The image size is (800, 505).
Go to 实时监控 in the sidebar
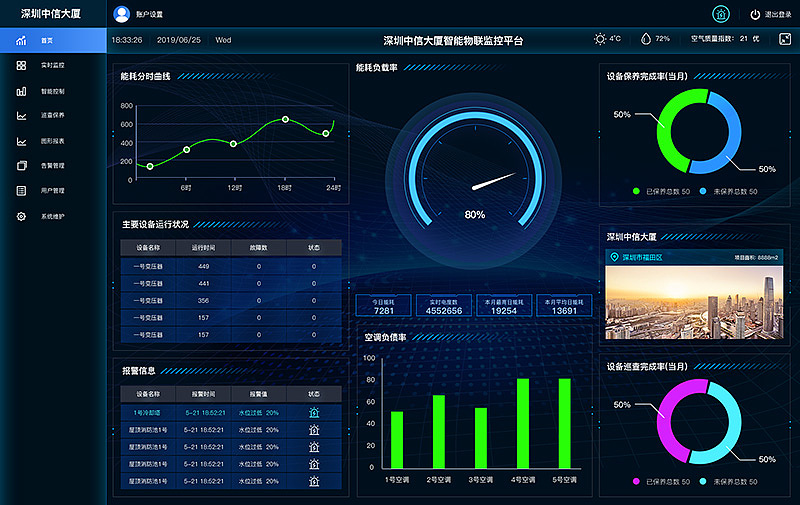[x=53, y=65]
